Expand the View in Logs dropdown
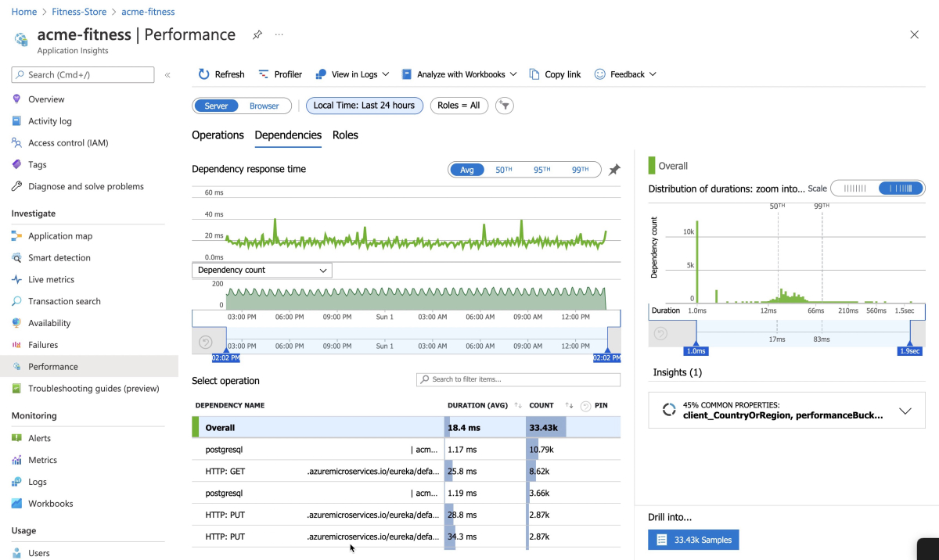939x560 pixels. (x=352, y=74)
